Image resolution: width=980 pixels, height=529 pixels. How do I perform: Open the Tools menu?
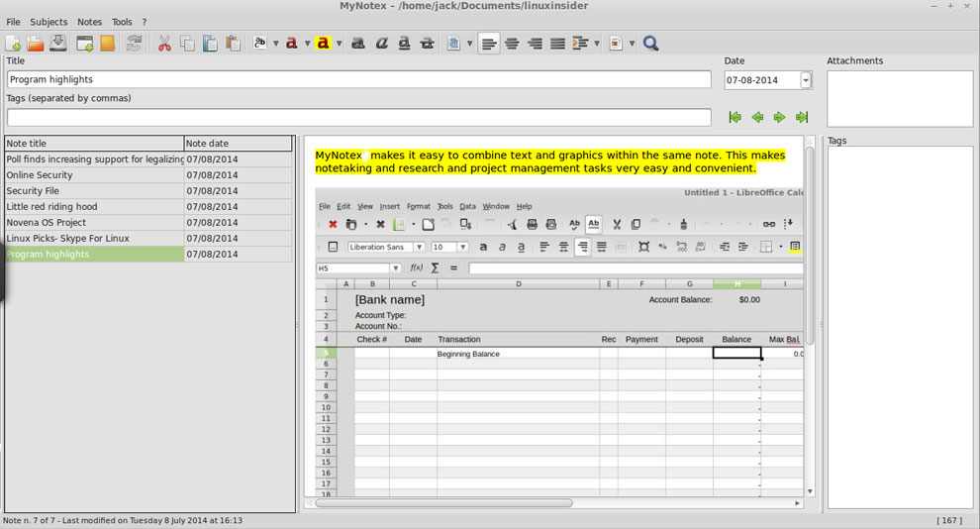[122, 22]
